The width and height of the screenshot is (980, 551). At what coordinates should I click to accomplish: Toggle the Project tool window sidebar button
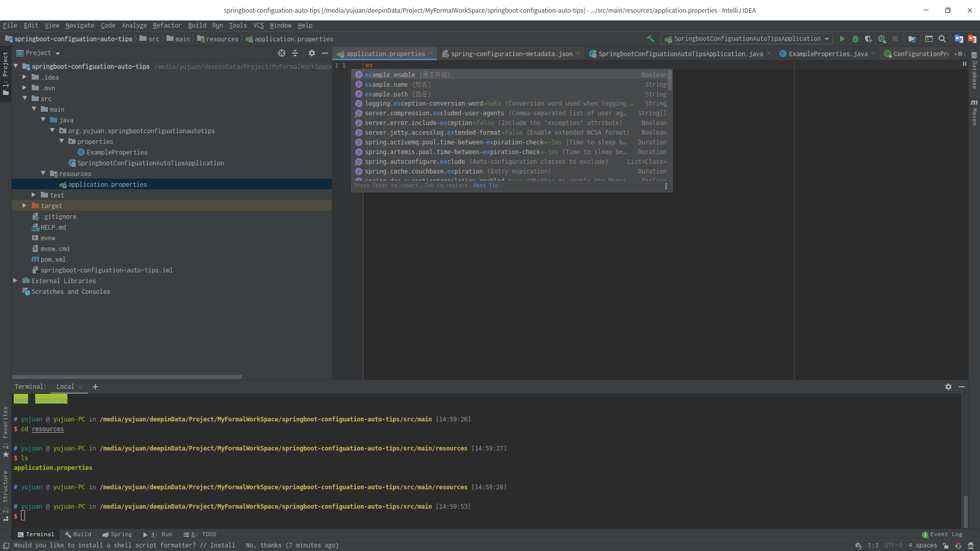point(6,72)
